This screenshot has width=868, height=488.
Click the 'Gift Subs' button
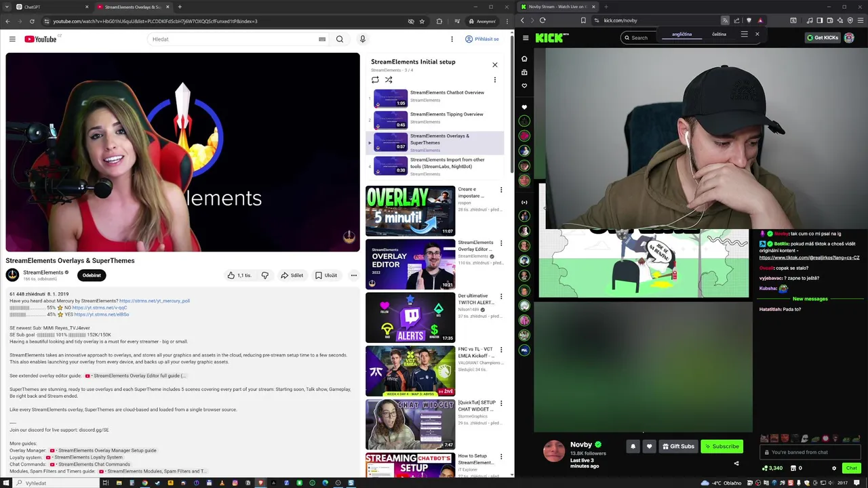point(678,446)
